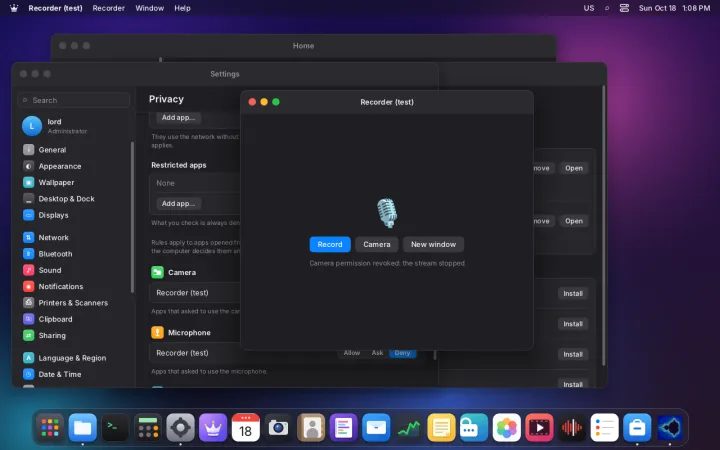Open a New window in Recorder
The image size is (720, 450).
click(x=433, y=244)
